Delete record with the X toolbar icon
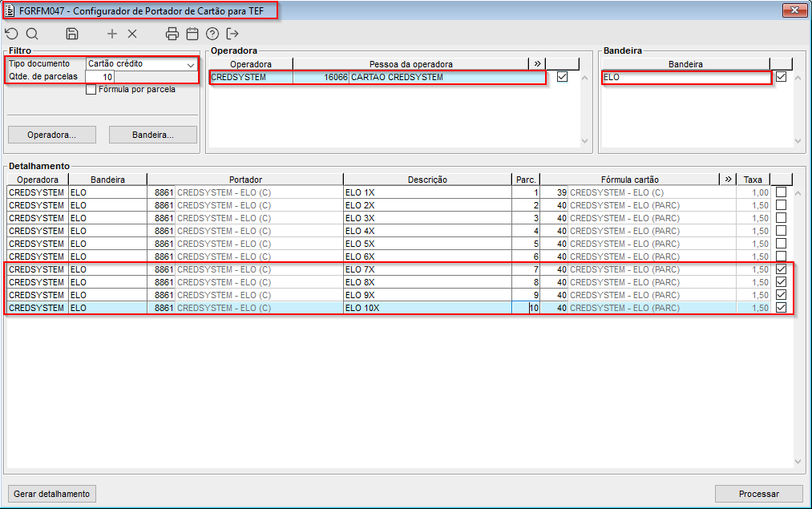Screen dimensions: 812x509 [x=132, y=34]
